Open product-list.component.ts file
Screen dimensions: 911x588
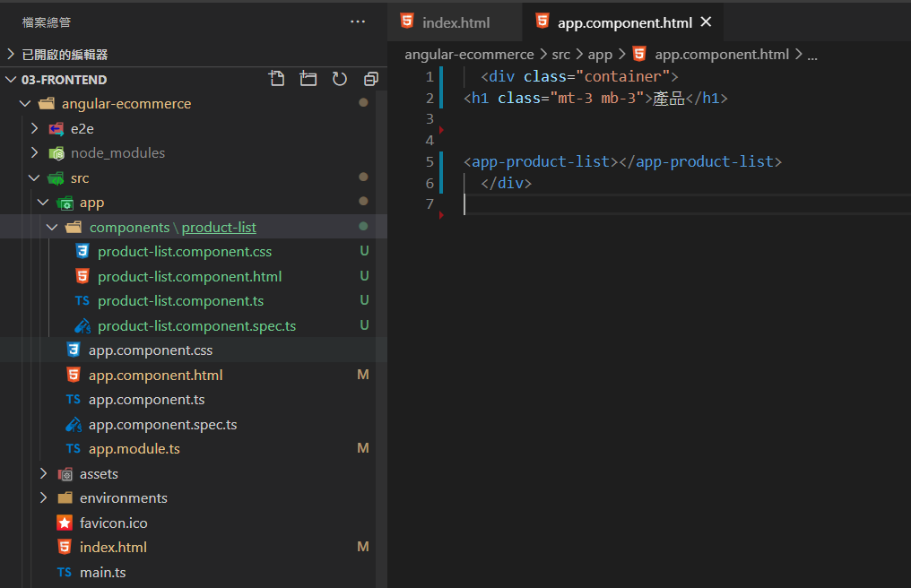tap(180, 301)
